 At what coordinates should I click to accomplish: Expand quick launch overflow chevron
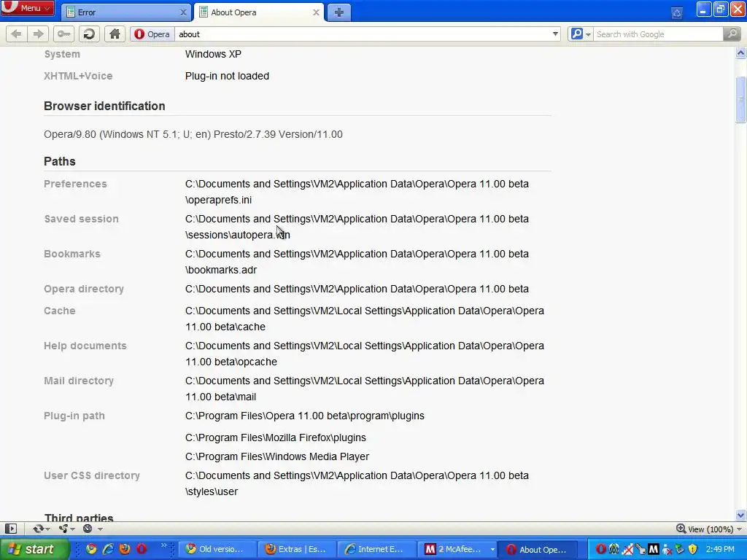pos(164,545)
